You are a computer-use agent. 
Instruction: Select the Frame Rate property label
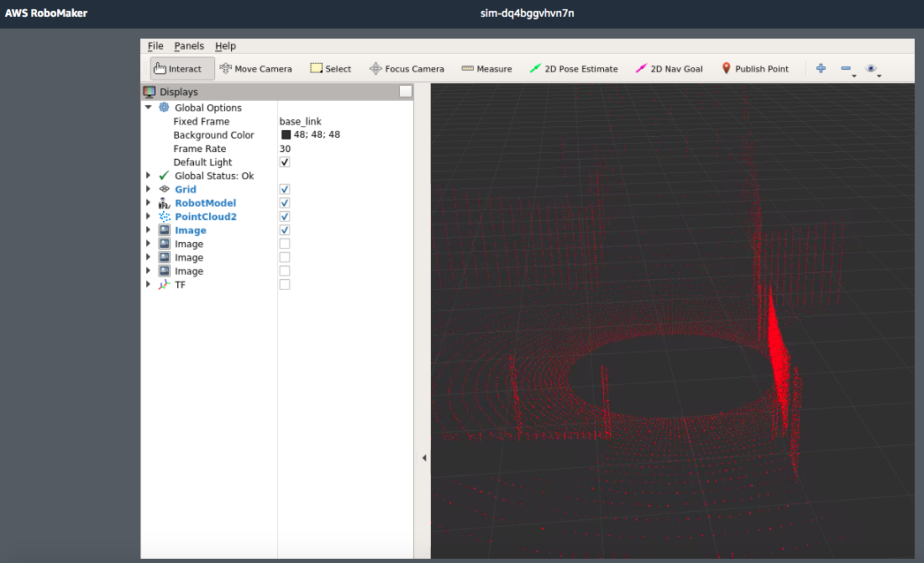click(x=200, y=149)
